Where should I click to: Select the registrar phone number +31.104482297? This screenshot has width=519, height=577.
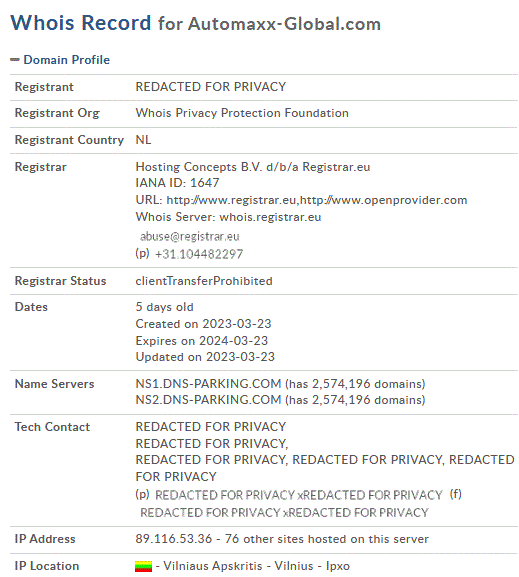(199, 254)
